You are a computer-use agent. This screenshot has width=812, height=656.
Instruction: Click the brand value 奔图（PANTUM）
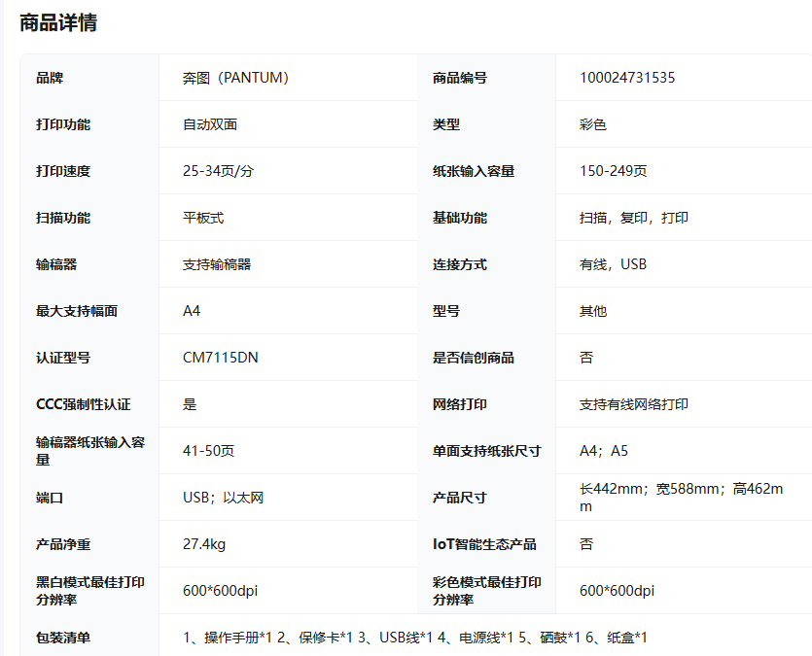tap(235, 78)
